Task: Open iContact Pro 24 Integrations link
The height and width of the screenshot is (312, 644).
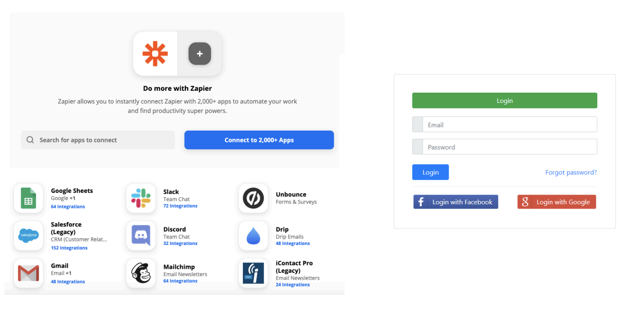Action: coord(293,285)
